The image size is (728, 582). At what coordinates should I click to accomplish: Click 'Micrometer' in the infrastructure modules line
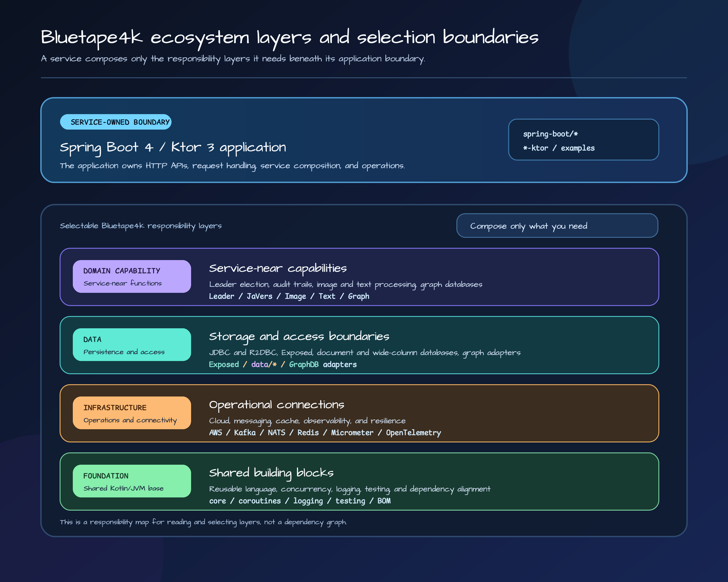pos(352,433)
